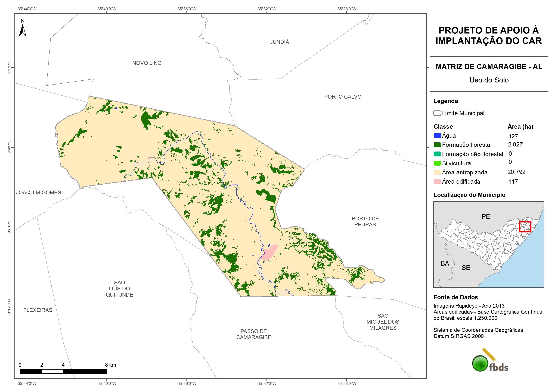This screenshot has width=555, height=392.
Task: Click the JOAQUIM GOMES label
Action: 39,192
